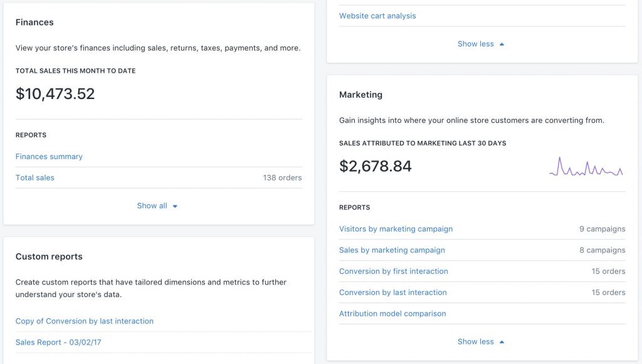View Visitors by marketing campaign report
The width and height of the screenshot is (642, 364).
tap(396, 229)
